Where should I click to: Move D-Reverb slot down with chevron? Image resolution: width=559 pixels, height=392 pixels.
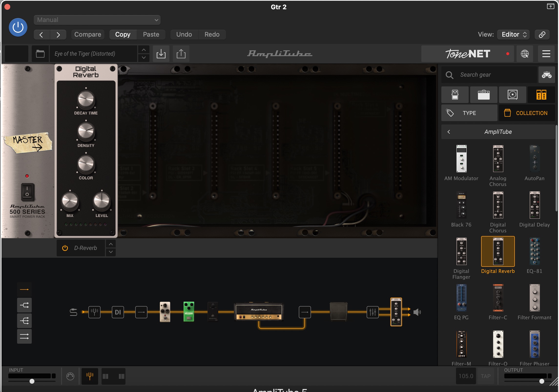tap(111, 252)
